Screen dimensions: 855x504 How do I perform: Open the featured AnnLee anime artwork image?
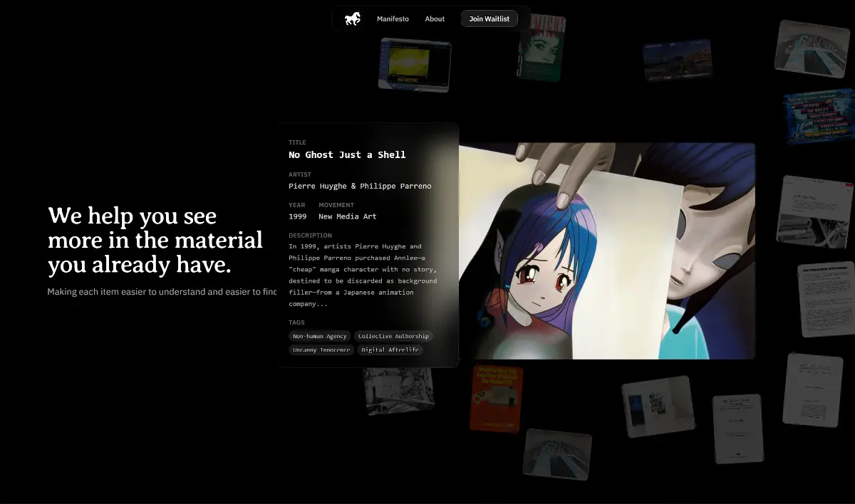tap(606, 249)
